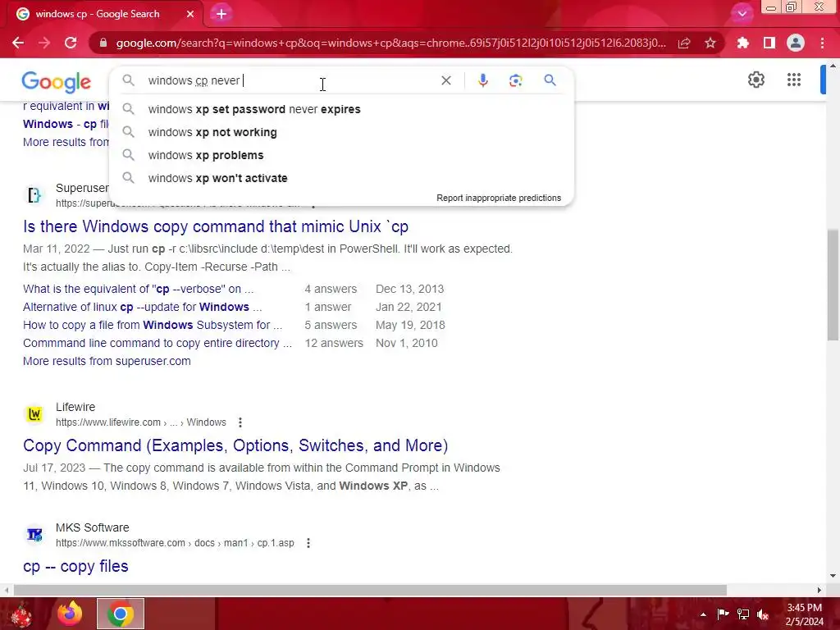Click 'More results from superuser.com'
840x630 pixels.
click(x=107, y=361)
